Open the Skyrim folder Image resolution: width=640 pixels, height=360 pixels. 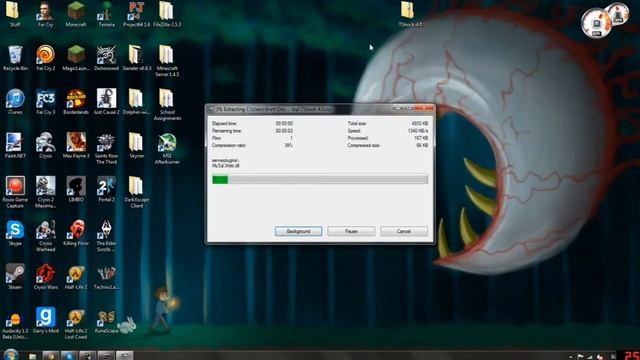pyautogui.click(x=137, y=145)
